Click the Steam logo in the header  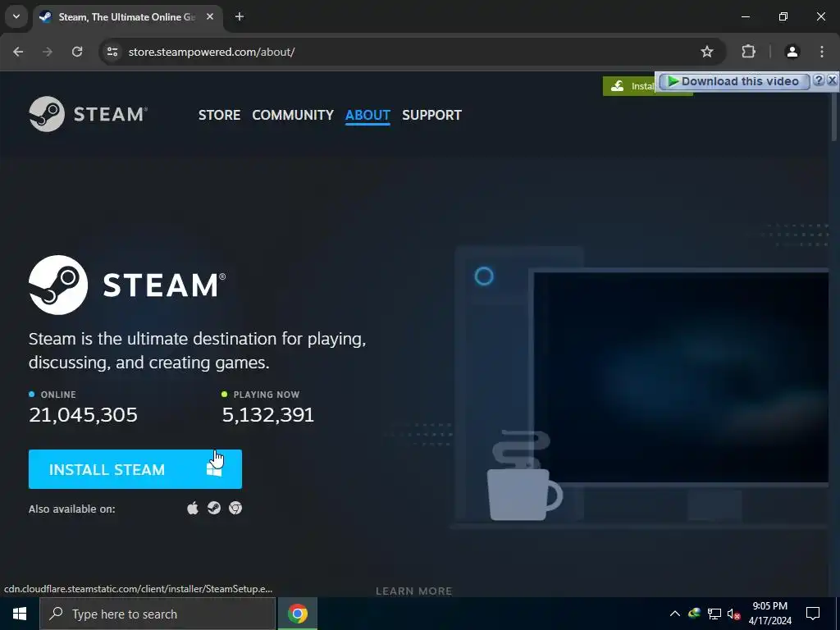tap(89, 114)
